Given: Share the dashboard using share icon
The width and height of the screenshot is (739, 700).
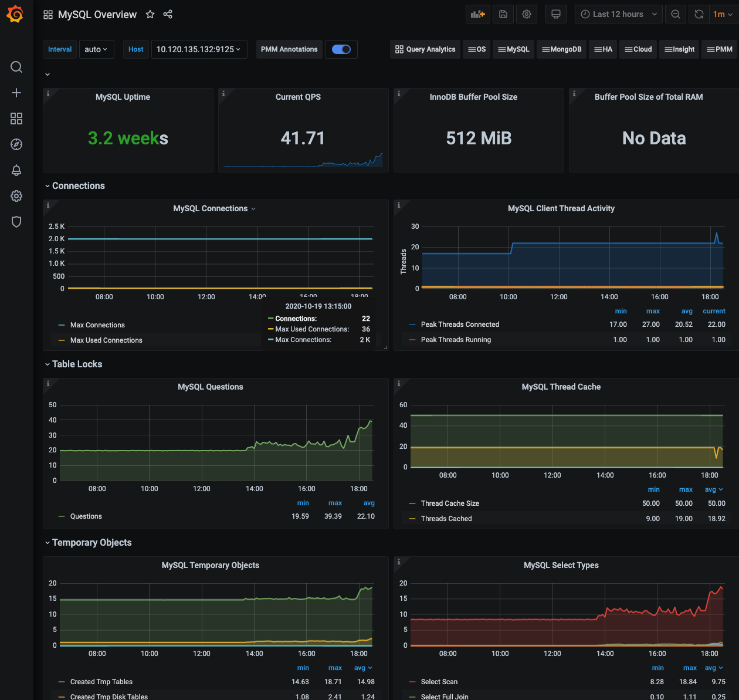Looking at the screenshot, I should coord(168,15).
